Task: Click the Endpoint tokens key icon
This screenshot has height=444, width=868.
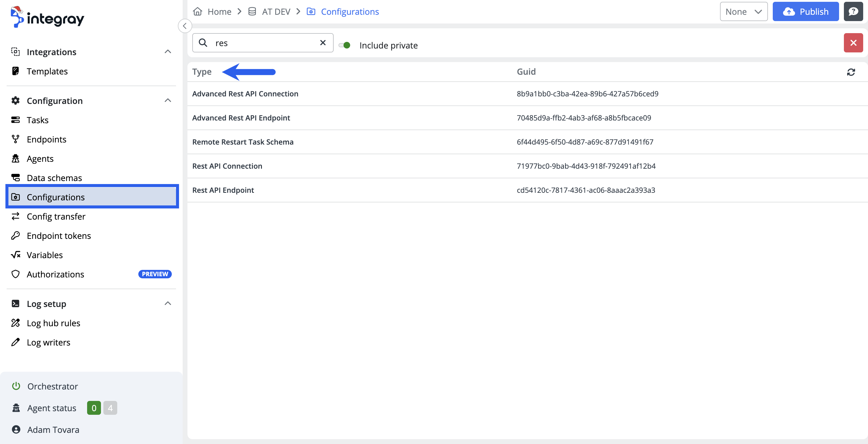Action: tap(15, 236)
